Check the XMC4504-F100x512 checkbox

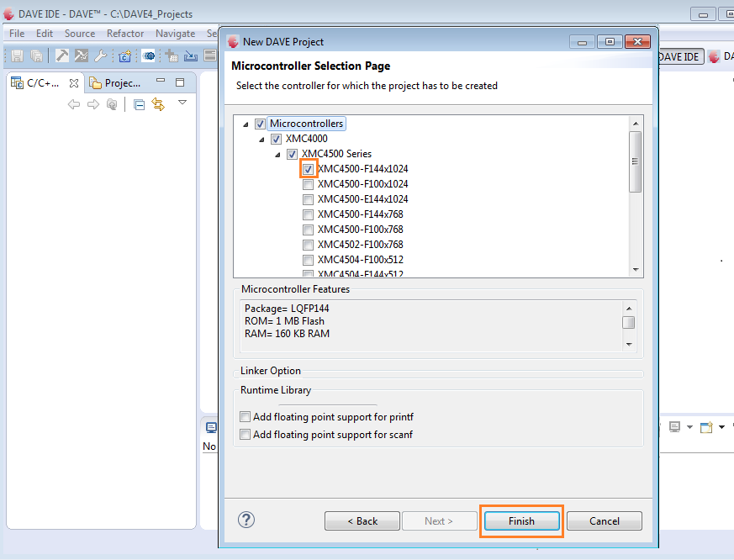tap(308, 260)
